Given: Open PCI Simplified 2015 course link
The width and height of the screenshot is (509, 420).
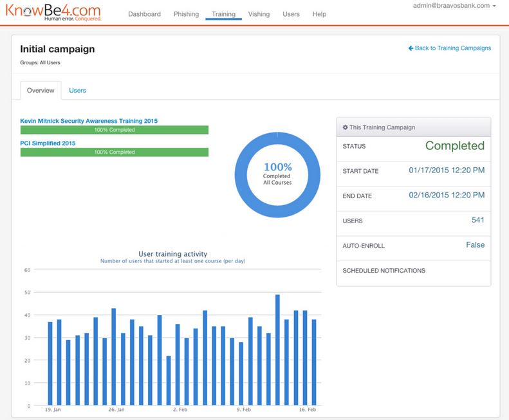Looking at the screenshot, I should 48,143.
